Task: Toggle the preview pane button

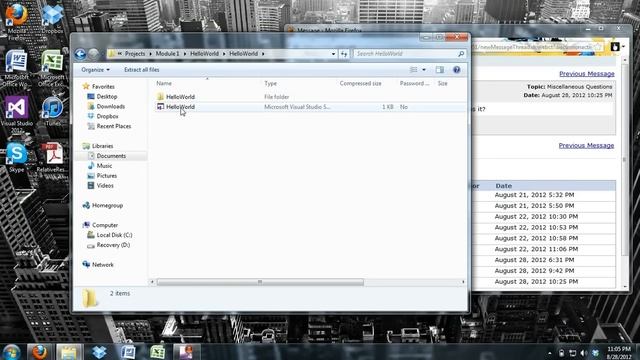Action: click(x=440, y=70)
